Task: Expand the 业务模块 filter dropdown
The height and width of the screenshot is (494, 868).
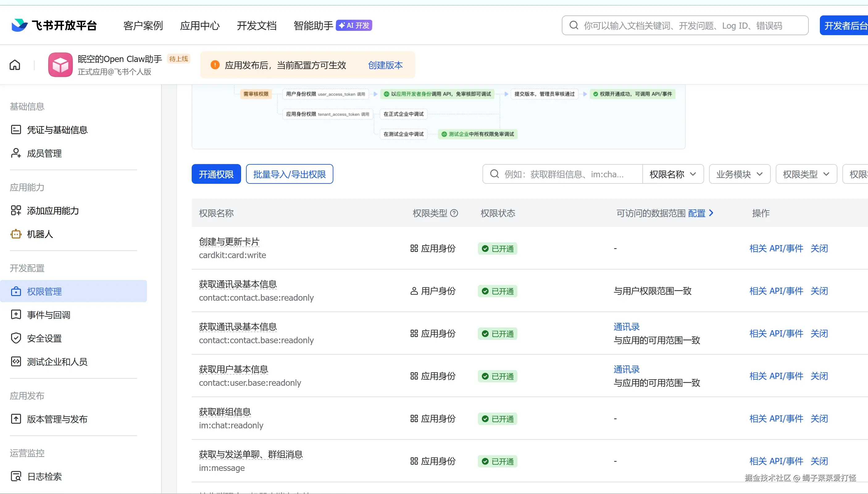Action: pyautogui.click(x=739, y=174)
